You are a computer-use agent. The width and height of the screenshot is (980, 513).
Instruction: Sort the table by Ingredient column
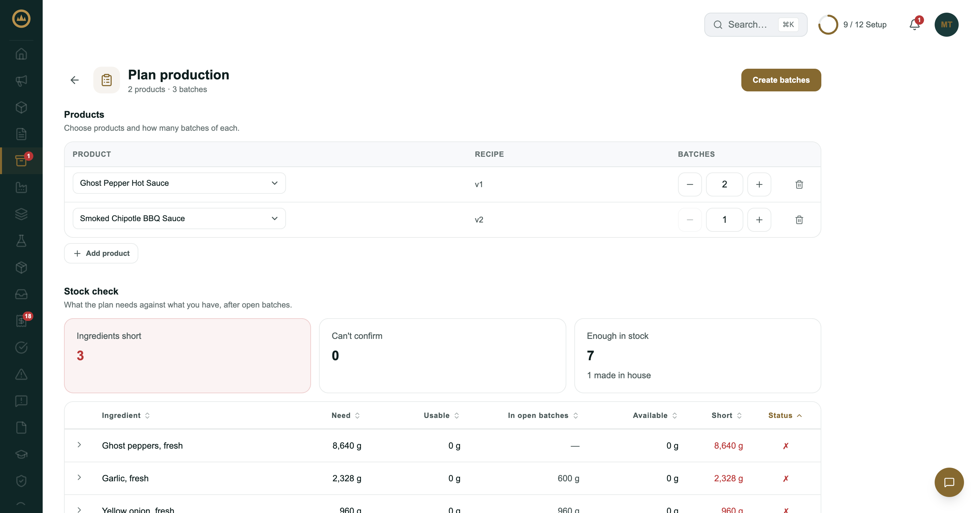[x=126, y=415]
